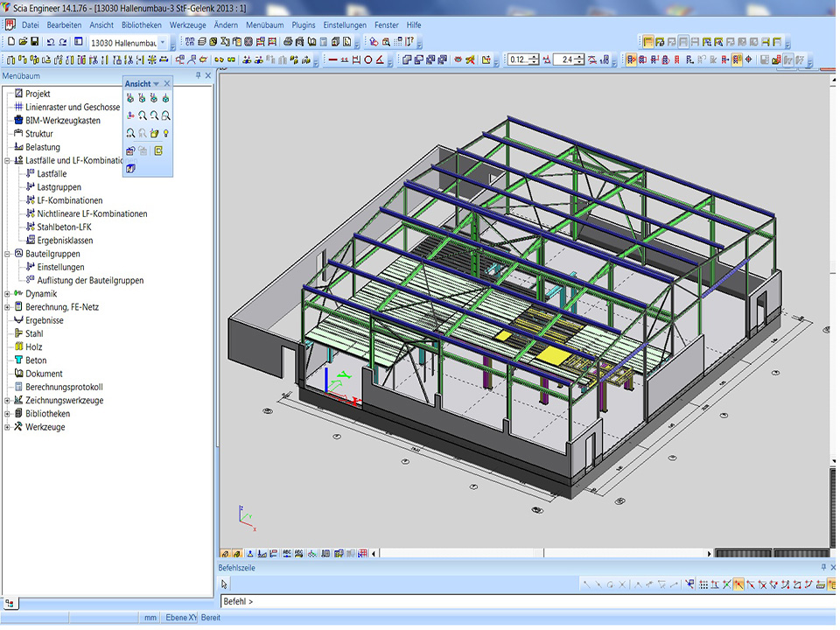Expand the Bibliotheken tree node
This screenshot has width=840, height=630.
tap(7, 414)
